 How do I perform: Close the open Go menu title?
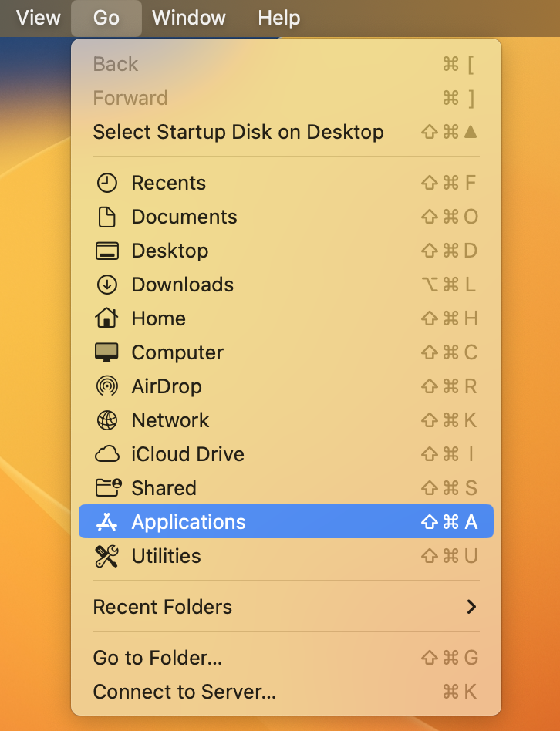106,18
